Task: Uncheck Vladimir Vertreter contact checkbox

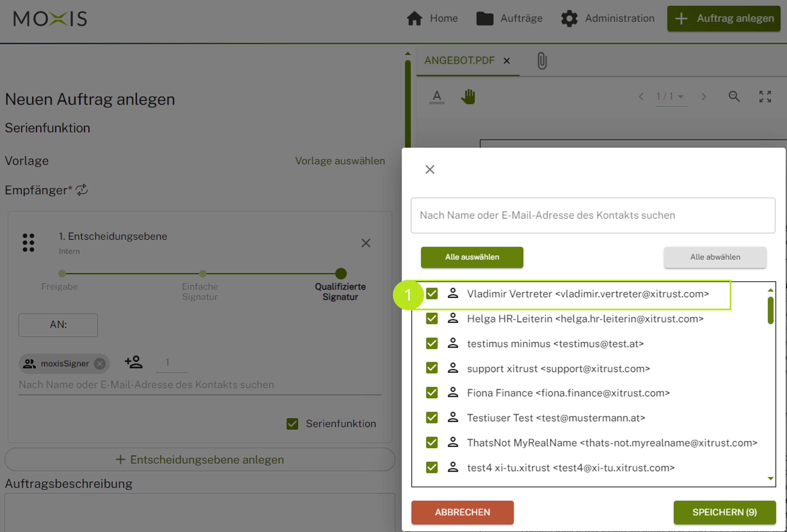Action: click(x=432, y=293)
